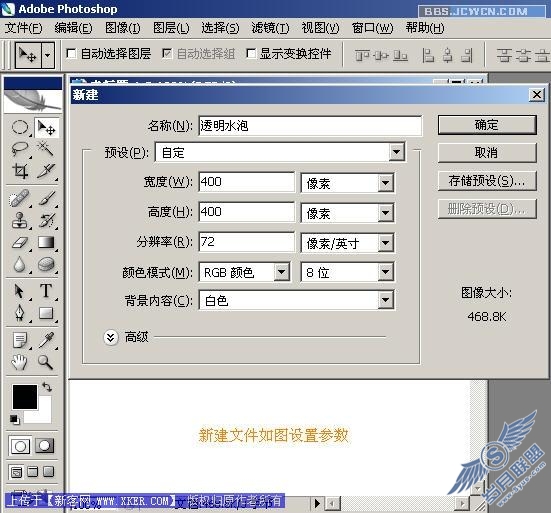Open the height unit 像素 dropdown

(x=385, y=213)
